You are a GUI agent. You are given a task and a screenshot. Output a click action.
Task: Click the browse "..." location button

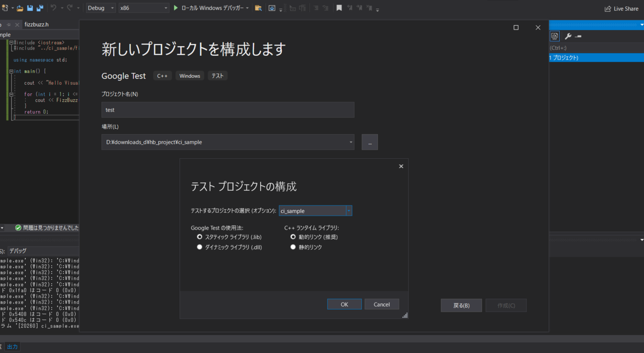click(x=370, y=142)
